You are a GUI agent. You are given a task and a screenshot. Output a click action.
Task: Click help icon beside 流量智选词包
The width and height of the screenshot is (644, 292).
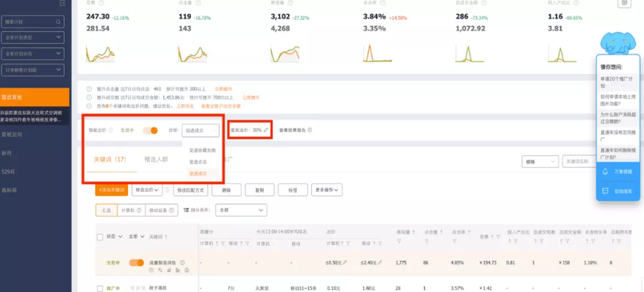(182, 262)
